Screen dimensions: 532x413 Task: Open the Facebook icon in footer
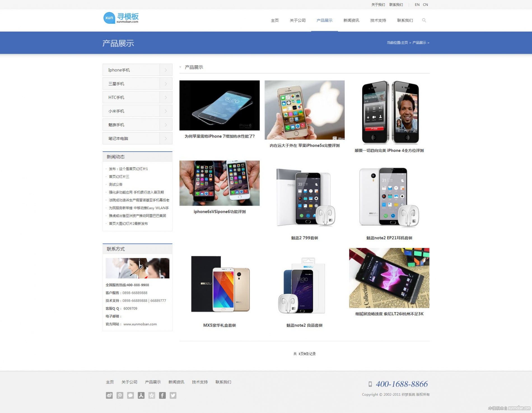pos(162,395)
